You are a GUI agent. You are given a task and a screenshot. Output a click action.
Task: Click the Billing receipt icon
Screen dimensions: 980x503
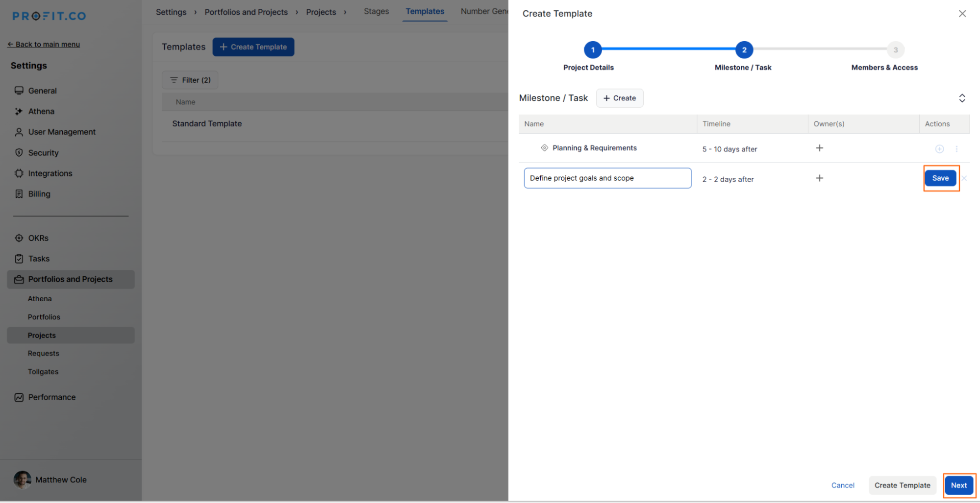(19, 194)
